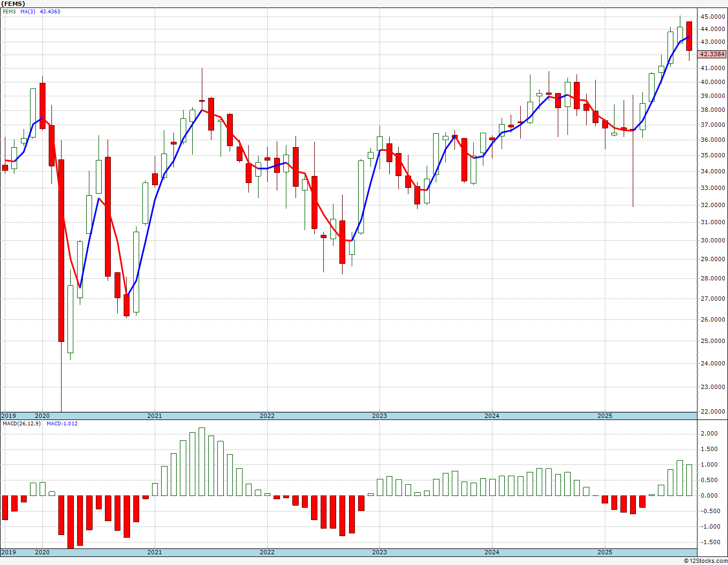Click the 25.0000 price axis label
This screenshot has height=565, width=728.
pyautogui.click(x=712, y=341)
